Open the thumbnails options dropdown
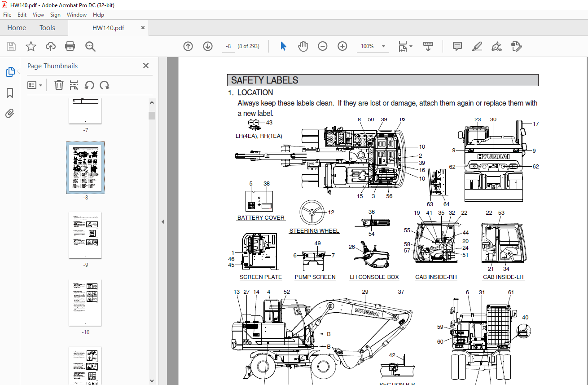Screen dimensions: 588x385 35,85
